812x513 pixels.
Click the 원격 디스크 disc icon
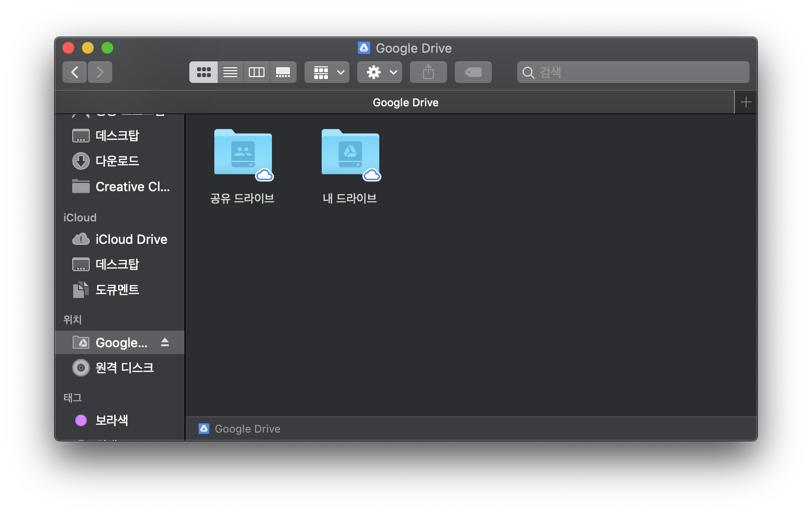pyautogui.click(x=81, y=368)
